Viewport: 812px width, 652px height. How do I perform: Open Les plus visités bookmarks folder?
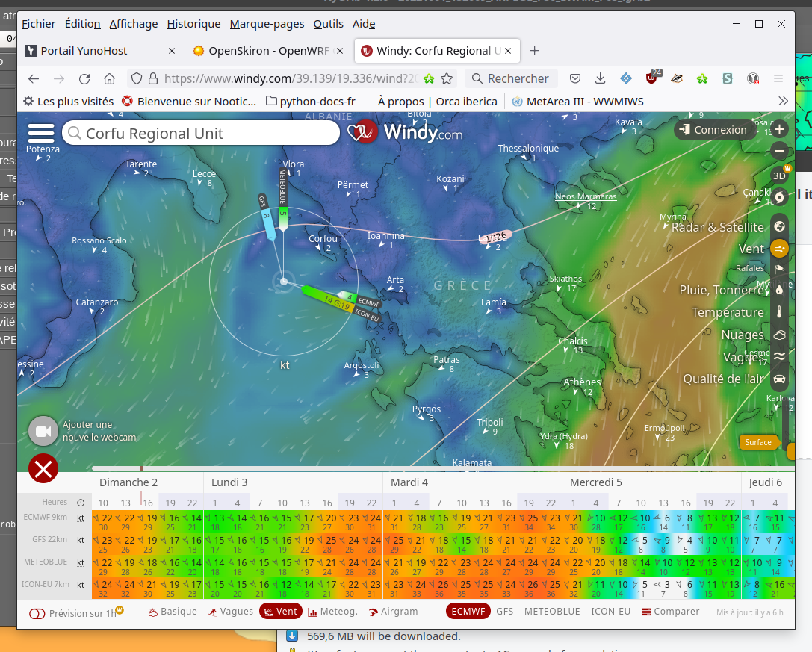[69, 102]
